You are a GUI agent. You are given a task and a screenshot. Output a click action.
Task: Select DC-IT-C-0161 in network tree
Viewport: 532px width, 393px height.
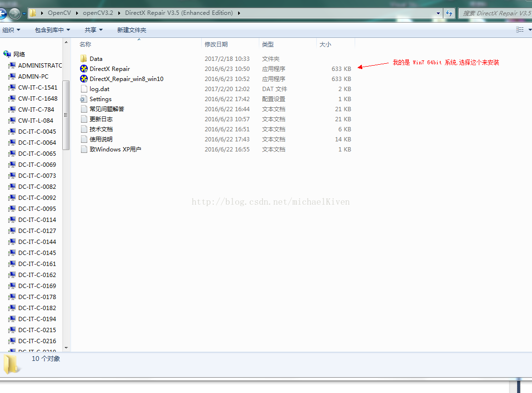[x=37, y=264]
